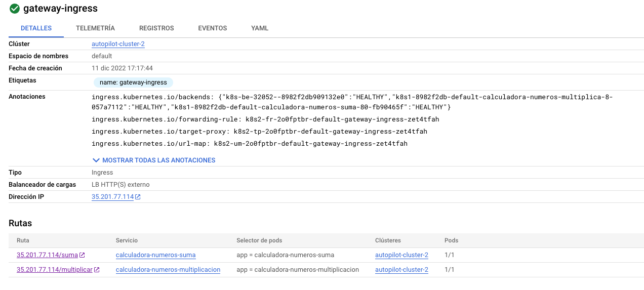Follow the 35.201.77.114/multiplicar route link

tap(55, 270)
